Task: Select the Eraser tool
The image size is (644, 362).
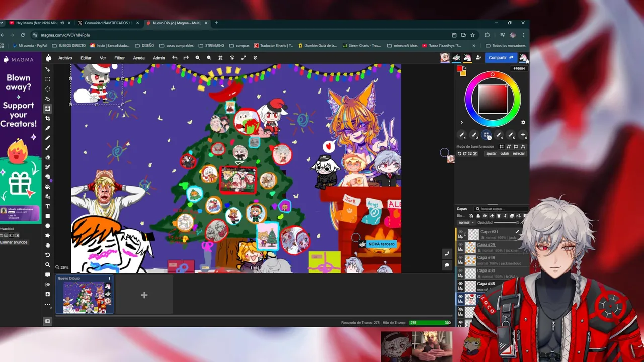Action: 48,157
